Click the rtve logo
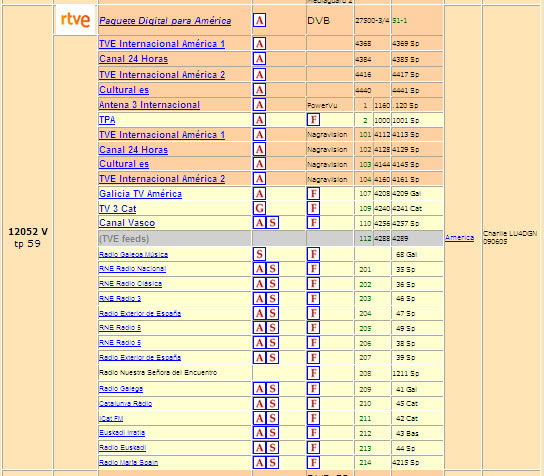 [75, 20]
